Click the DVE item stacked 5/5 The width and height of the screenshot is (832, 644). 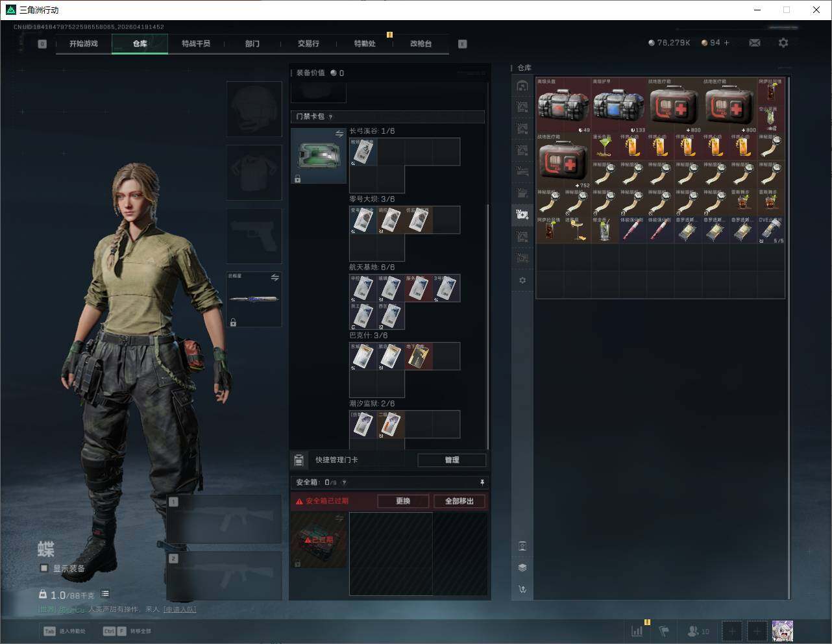771,230
